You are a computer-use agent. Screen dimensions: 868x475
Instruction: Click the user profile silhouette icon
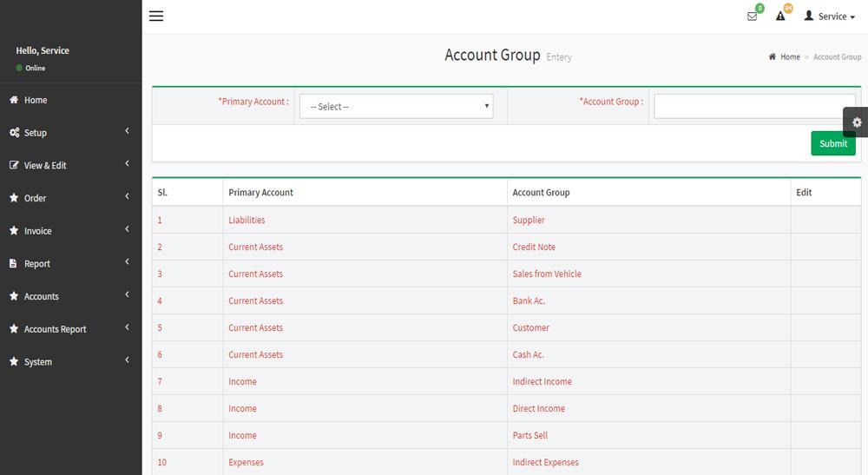pos(809,16)
